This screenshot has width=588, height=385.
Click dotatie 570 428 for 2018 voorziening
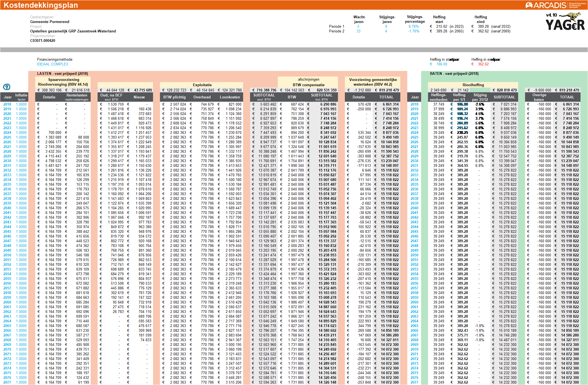pos(364,104)
